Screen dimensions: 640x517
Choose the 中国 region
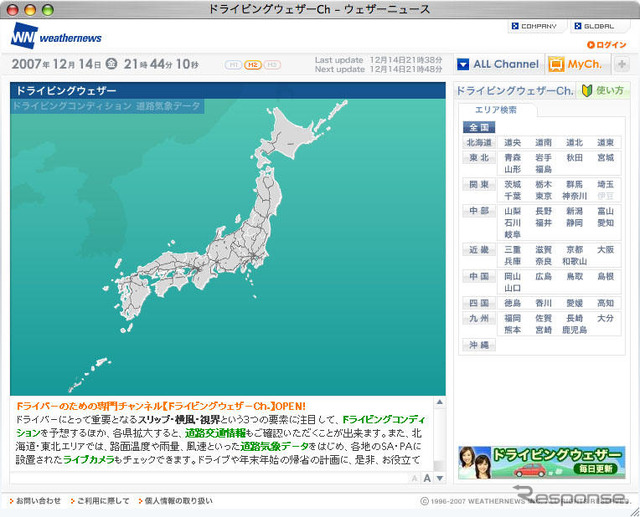(x=479, y=276)
